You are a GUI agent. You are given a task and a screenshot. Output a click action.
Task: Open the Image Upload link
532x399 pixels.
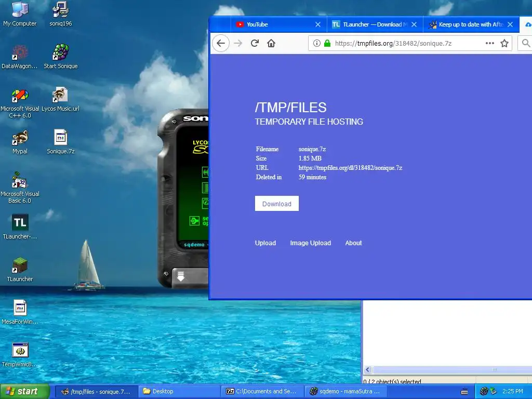[x=311, y=243]
